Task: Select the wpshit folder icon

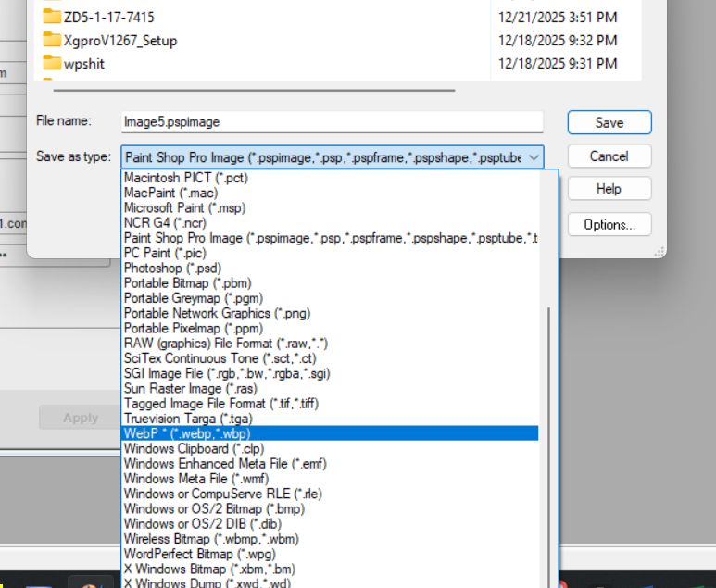Action: pos(52,62)
